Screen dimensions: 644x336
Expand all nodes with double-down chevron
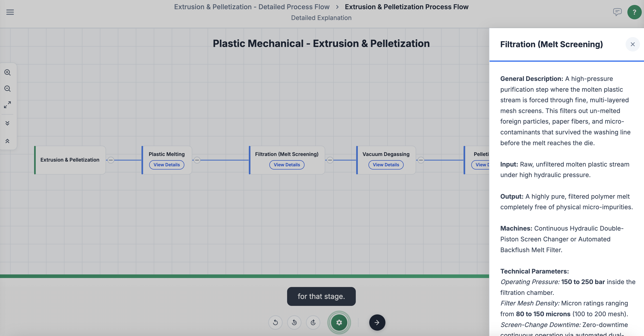(x=7, y=123)
